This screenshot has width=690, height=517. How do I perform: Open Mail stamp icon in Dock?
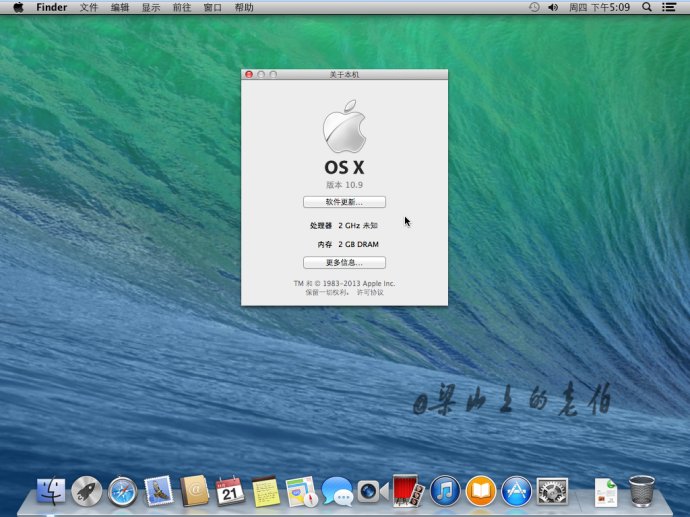(158, 490)
